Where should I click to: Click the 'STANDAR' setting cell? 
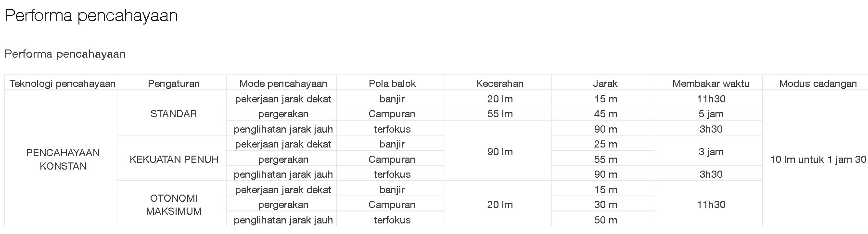pyautogui.click(x=174, y=114)
